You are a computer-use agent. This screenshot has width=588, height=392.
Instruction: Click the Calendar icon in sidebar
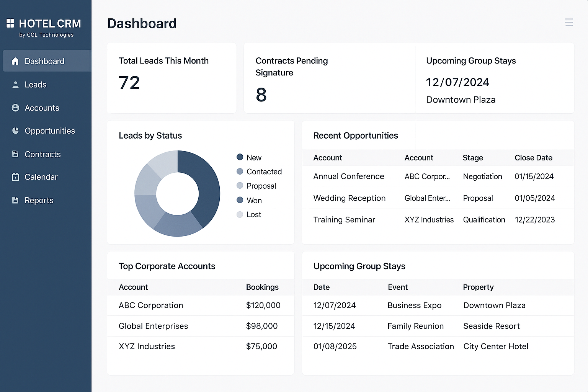point(15,177)
